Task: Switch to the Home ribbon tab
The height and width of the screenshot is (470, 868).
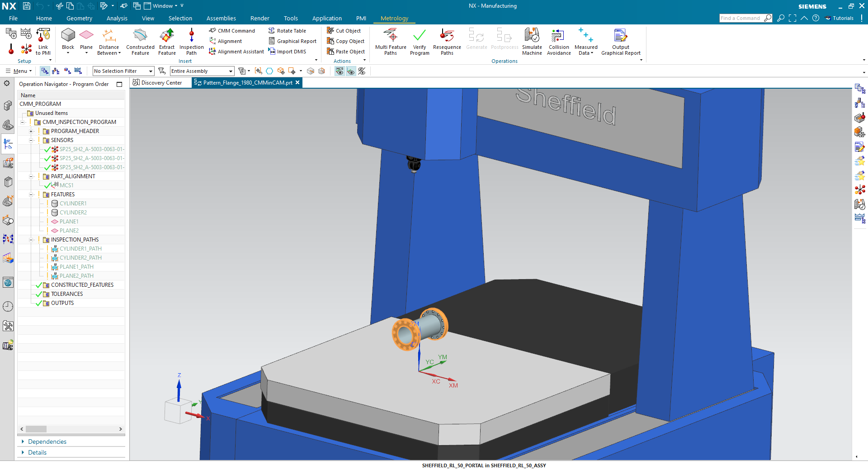Action: [44, 18]
